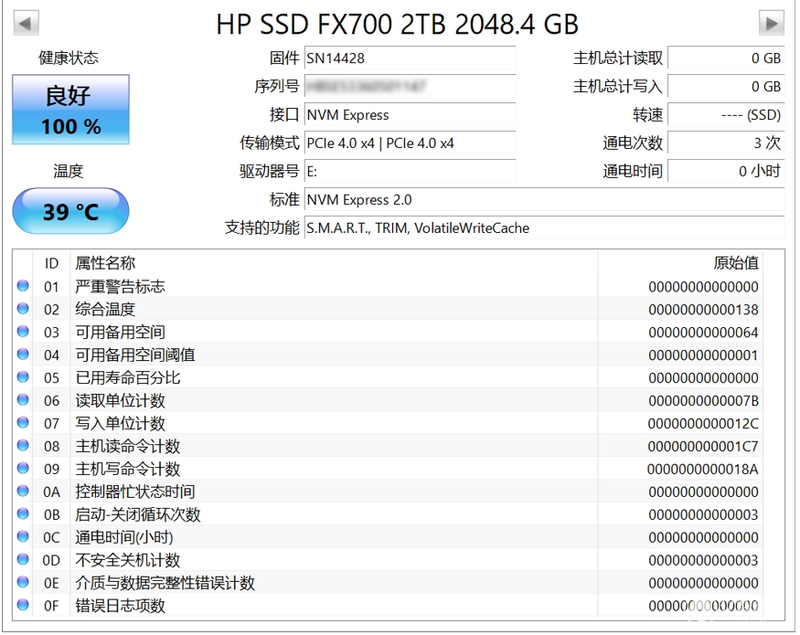This screenshot has height=635, width=800.
Task: Click host total writes value 0 GB
Action: [726, 86]
